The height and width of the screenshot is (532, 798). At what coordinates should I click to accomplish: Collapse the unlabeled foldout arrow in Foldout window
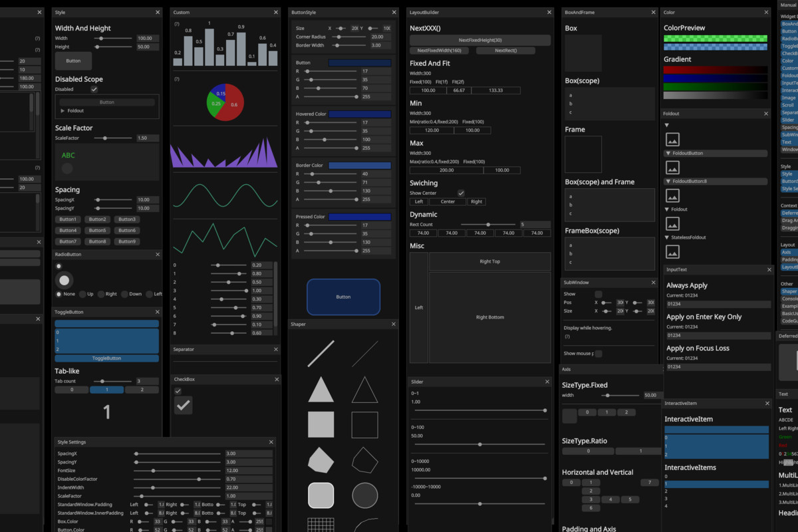[667, 125]
